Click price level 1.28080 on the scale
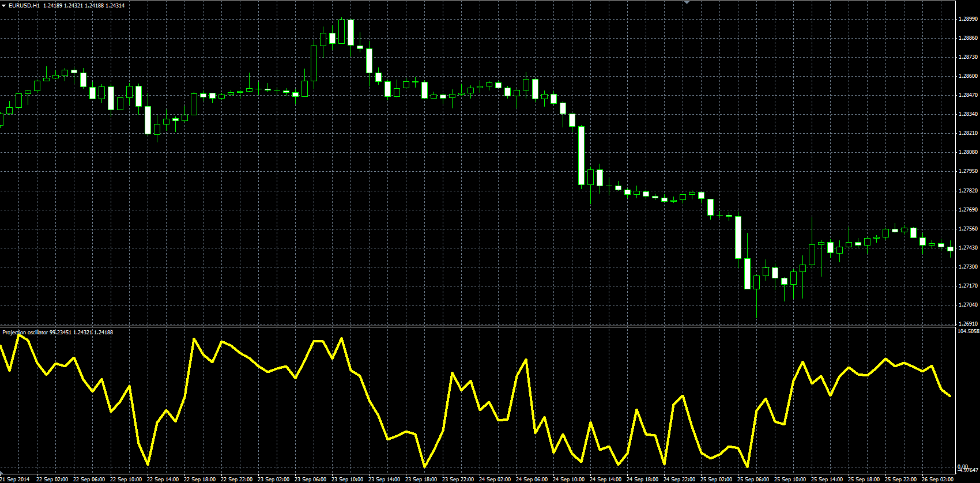This screenshot has height=483, width=980. (x=968, y=152)
